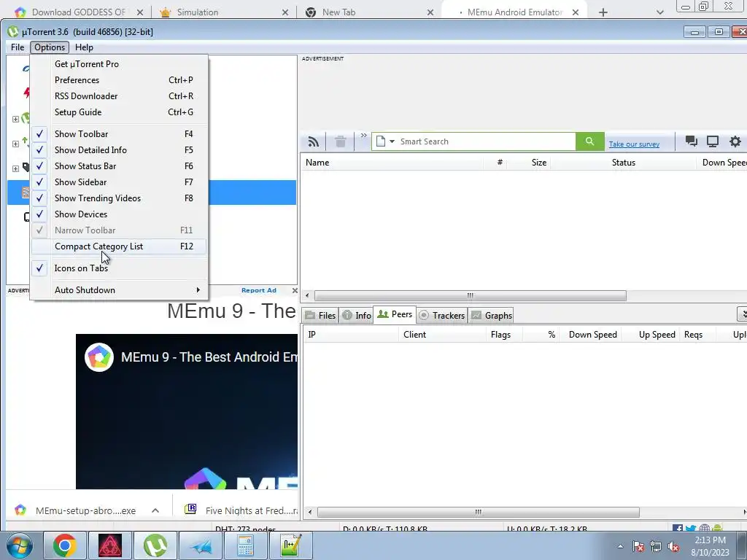Viewport: 747px width, 560px height.
Task: Select the Peers tab
Action: pyautogui.click(x=395, y=314)
